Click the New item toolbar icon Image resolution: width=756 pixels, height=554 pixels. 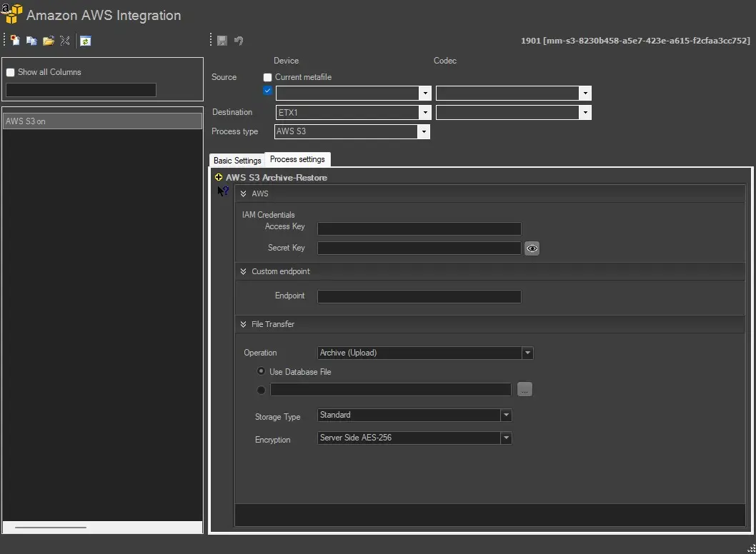tap(15, 41)
